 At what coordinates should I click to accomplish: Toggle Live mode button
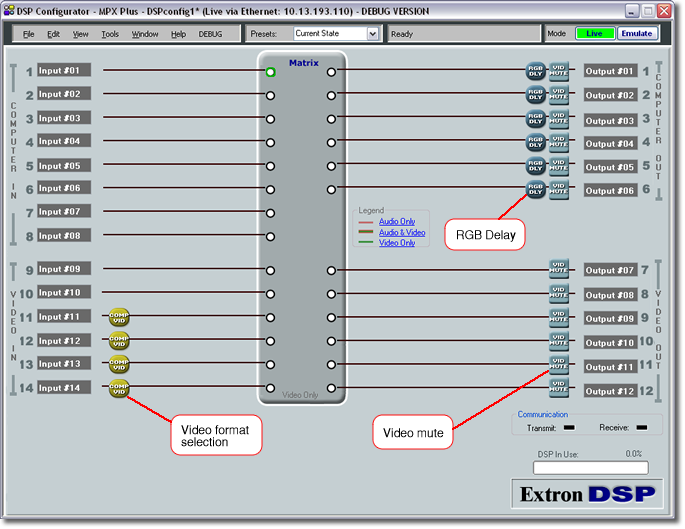594,33
